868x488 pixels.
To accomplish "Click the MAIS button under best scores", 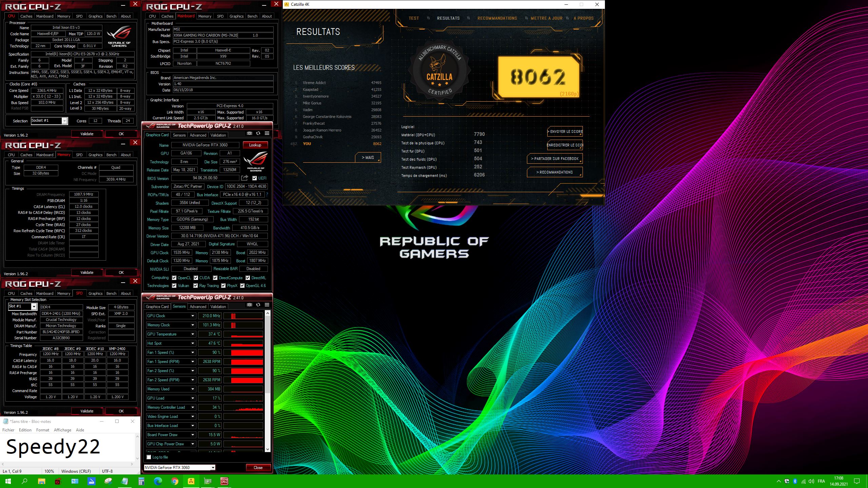I will 368,158.
